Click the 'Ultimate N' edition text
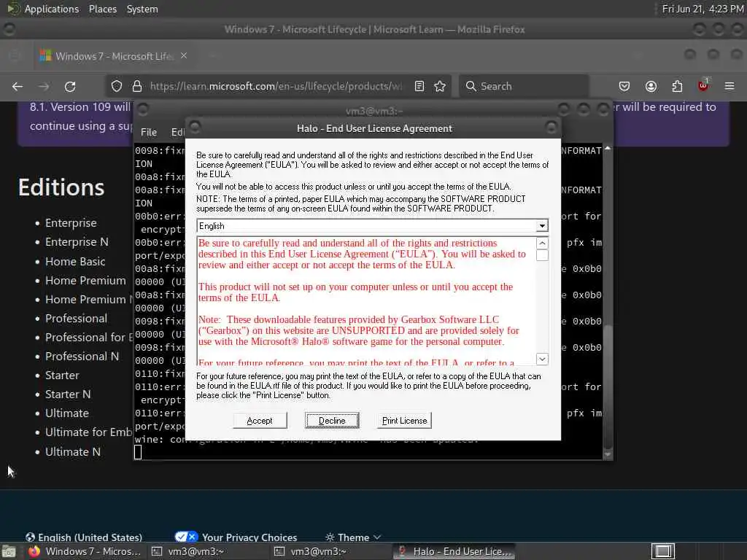Image resolution: width=747 pixels, height=560 pixels. pos(73,451)
